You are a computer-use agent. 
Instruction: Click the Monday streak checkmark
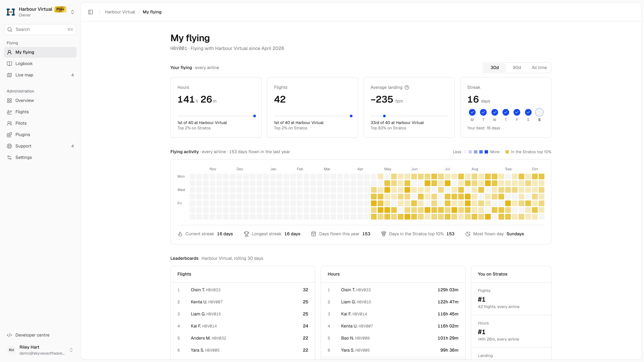[x=472, y=112]
